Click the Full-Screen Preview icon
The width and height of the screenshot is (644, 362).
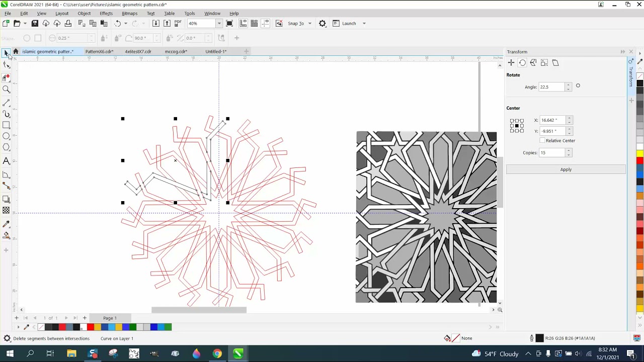(229, 24)
